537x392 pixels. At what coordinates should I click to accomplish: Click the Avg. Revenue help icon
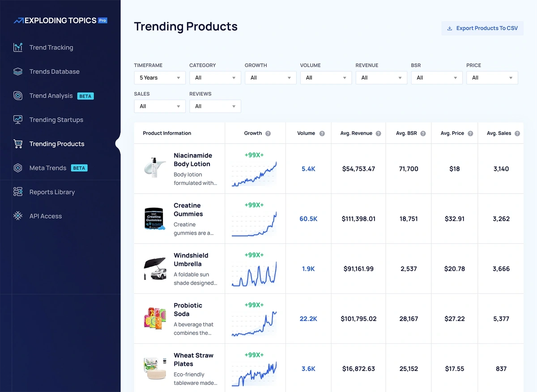[x=378, y=134]
